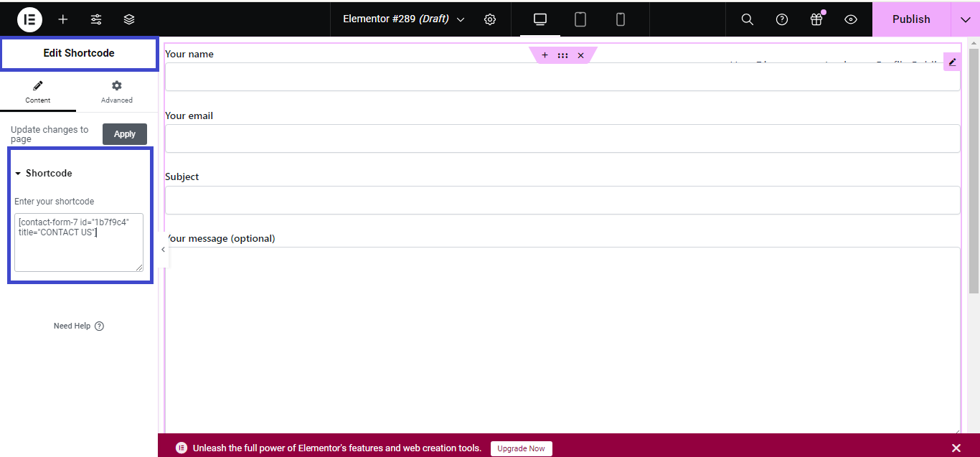Open the help question mark icon
Screen dimensions: 980x457
click(782, 19)
